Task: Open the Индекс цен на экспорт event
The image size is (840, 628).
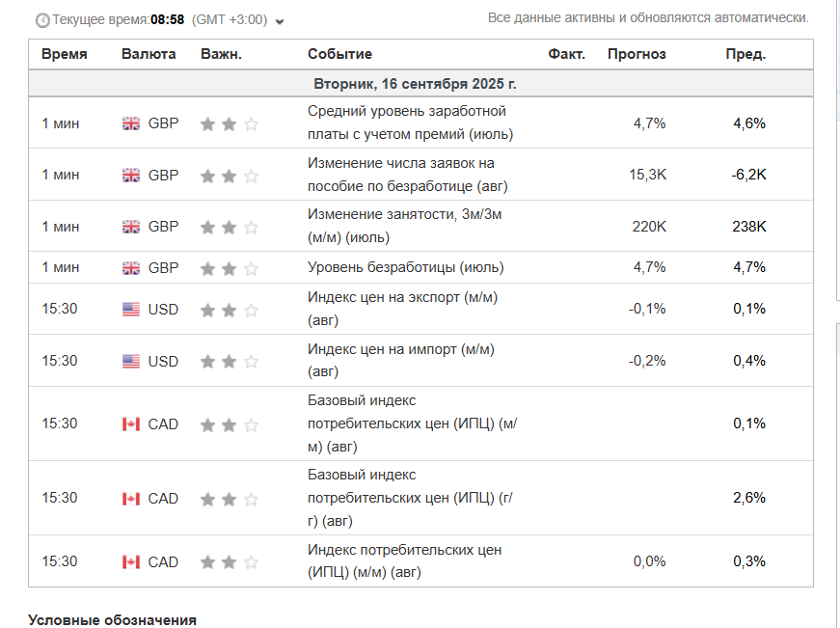Action: pos(402,309)
